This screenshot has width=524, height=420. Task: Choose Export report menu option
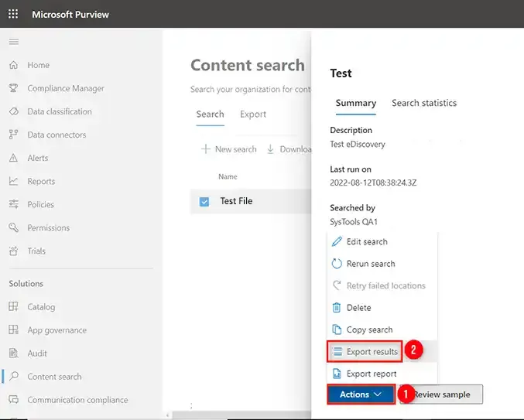[x=371, y=374]
